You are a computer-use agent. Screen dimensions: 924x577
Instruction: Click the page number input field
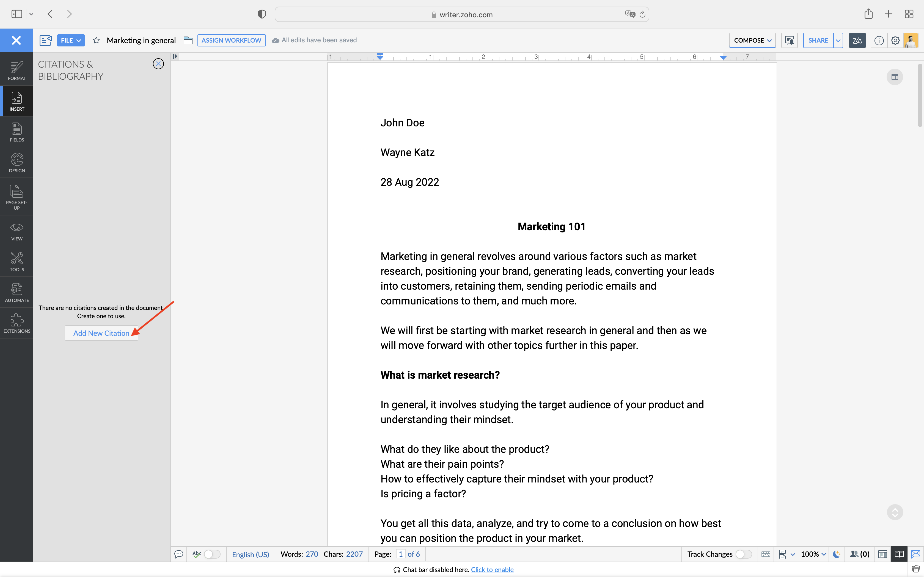[x=400, y=554]
